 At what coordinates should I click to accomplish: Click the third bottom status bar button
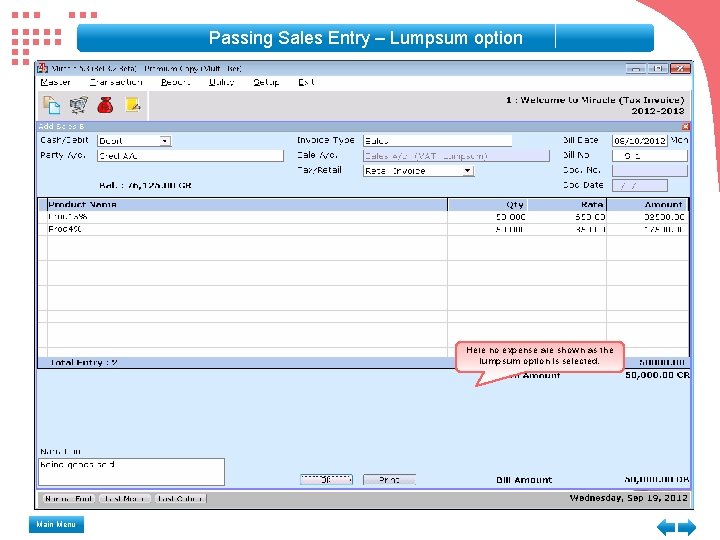(x=180, y=499)
